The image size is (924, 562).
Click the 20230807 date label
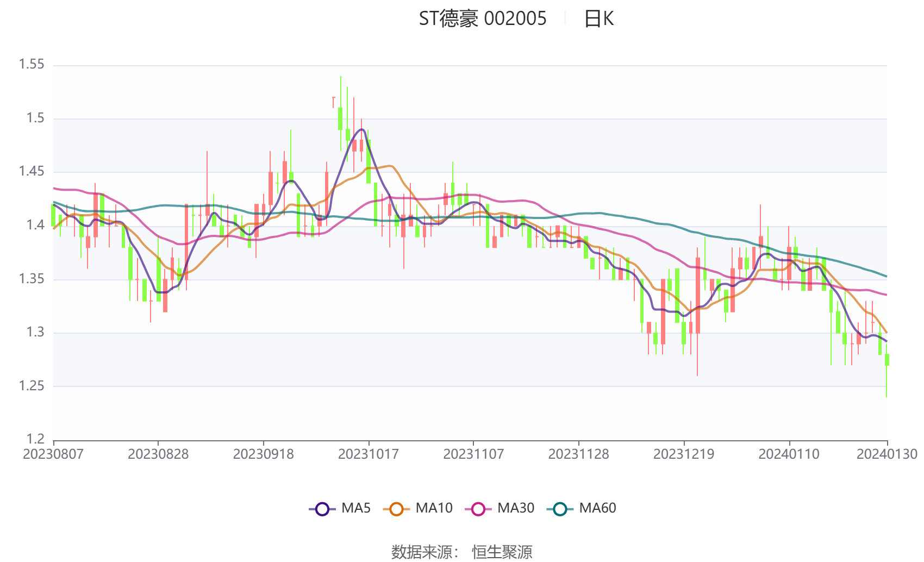click(53, 454)
